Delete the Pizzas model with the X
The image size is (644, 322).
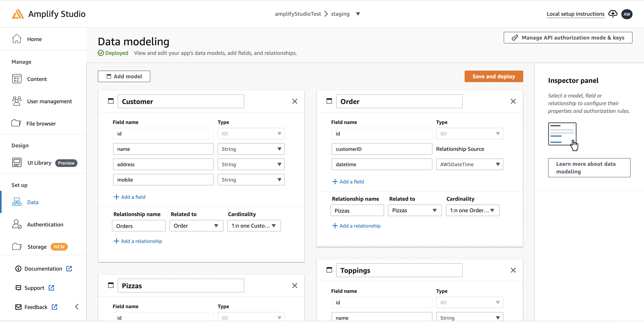[x=295, y=285]
